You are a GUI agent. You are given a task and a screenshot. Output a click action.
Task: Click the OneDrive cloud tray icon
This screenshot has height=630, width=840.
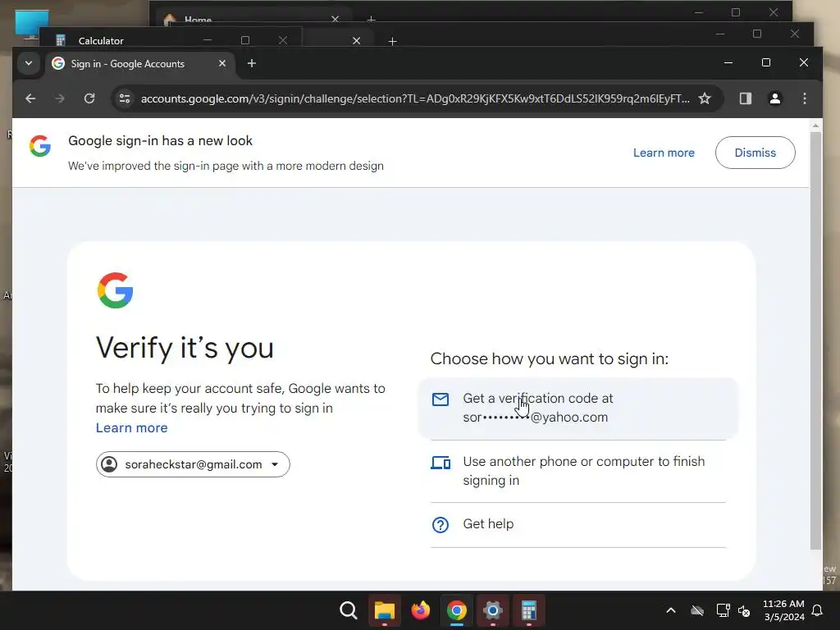697,610
